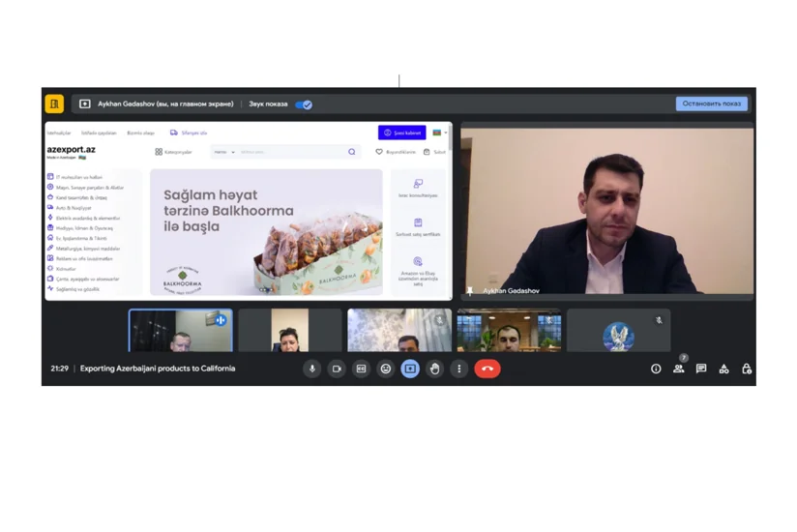
Task: Click the blue present screen button
Action: pos(410,369)
